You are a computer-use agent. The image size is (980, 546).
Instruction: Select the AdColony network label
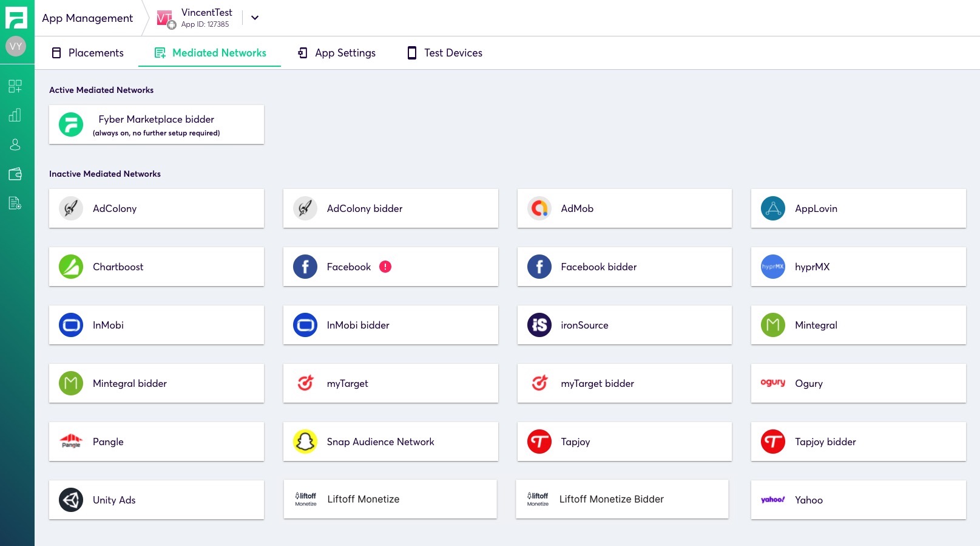115,208
